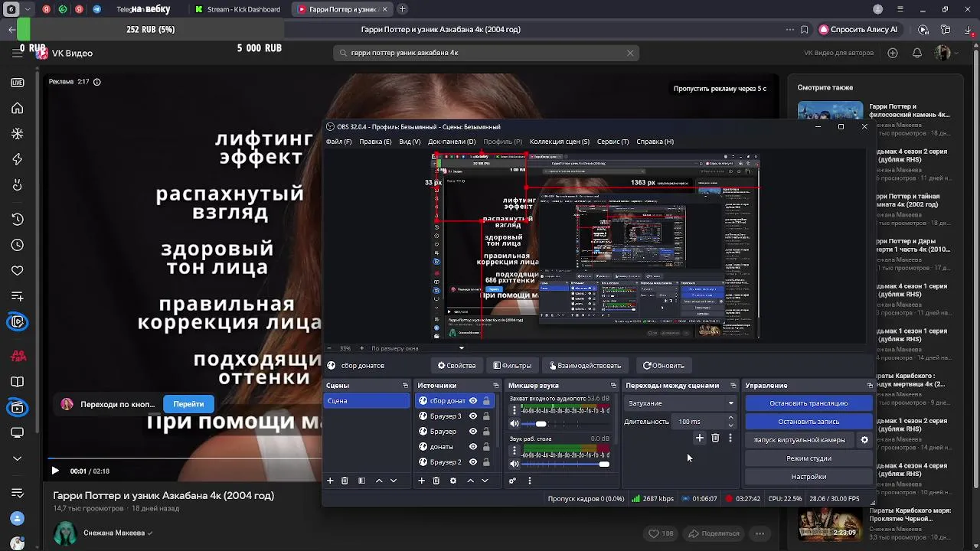Viewport: 980px width, 551px height.
Task: Pop out the Переходы между сценами dock
Action: point(733,386)
